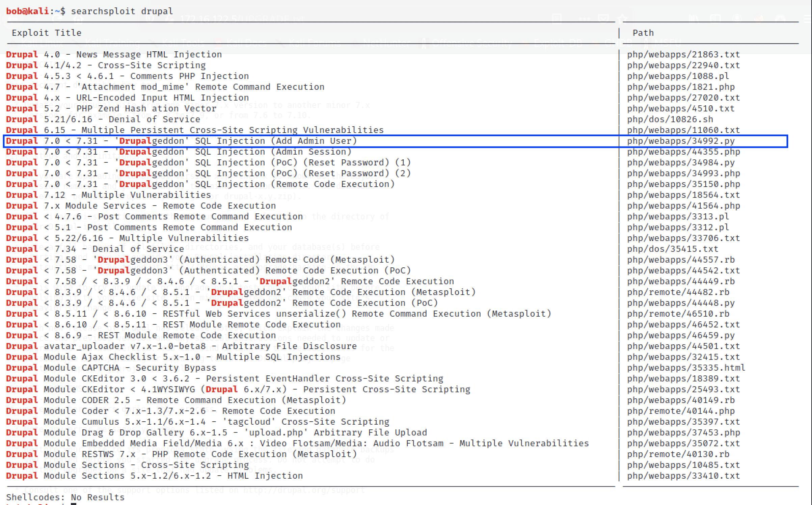
Task: Click path 'php/remote/44482.rb'
Action: pyautogui.click(x=678, y=292)
